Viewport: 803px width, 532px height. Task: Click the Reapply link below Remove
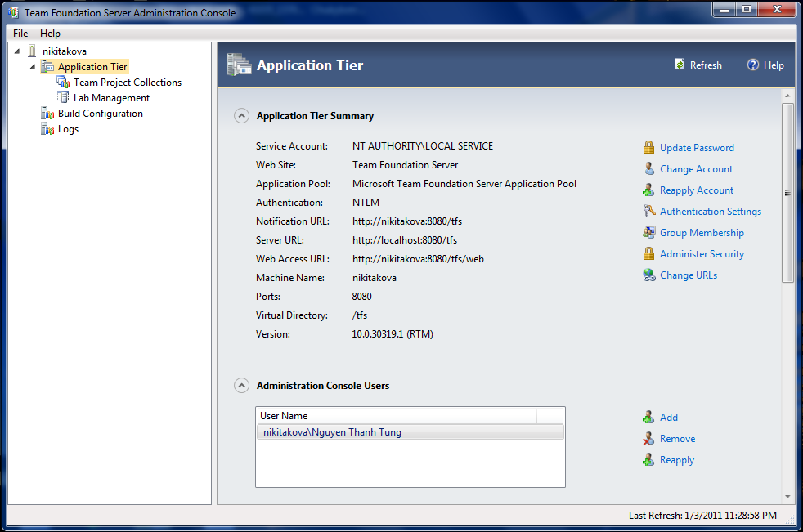tap(676, 460)
